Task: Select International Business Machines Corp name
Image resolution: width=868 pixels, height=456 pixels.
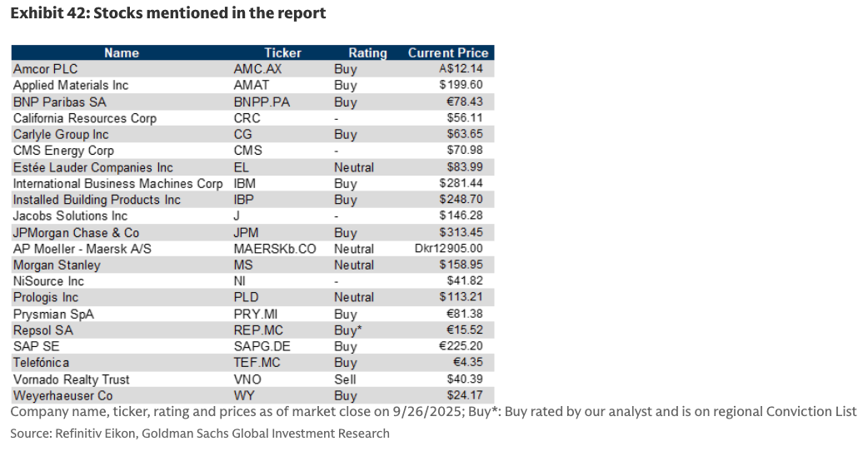Action: [117, 183]
